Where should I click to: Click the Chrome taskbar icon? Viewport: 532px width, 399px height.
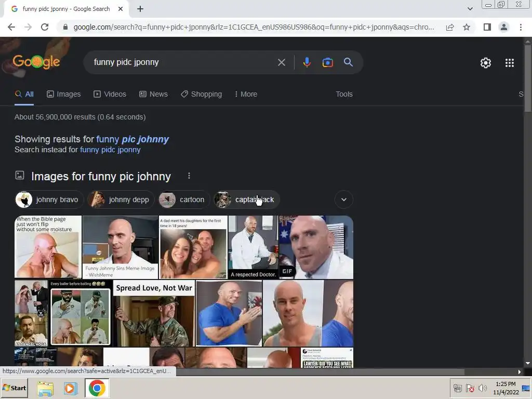click(x=97, y=388)
